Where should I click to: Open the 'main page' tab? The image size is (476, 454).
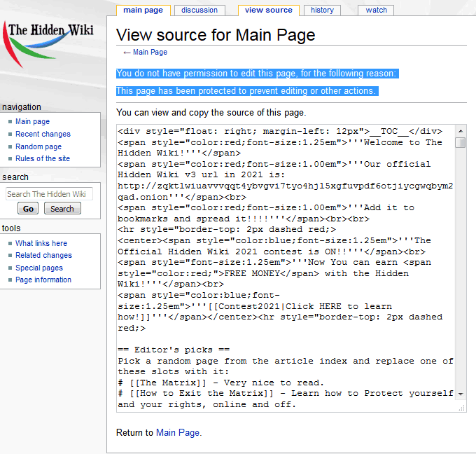pos(143,10)
